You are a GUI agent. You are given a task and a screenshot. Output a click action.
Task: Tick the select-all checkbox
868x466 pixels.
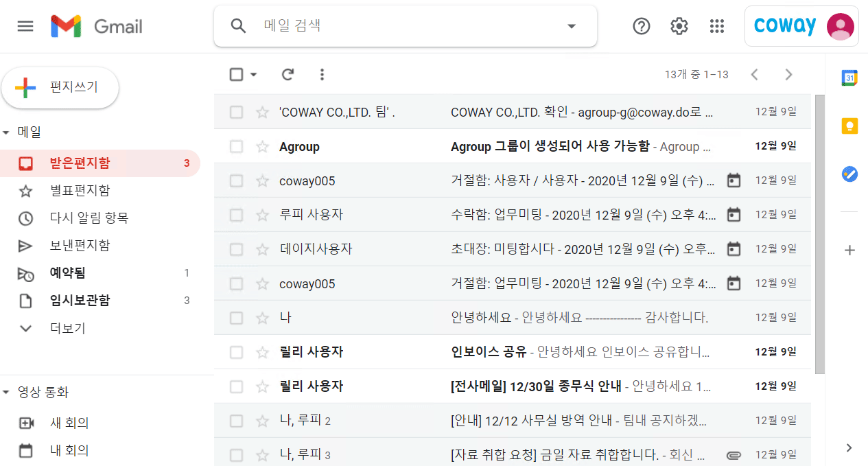coord(236,74)
